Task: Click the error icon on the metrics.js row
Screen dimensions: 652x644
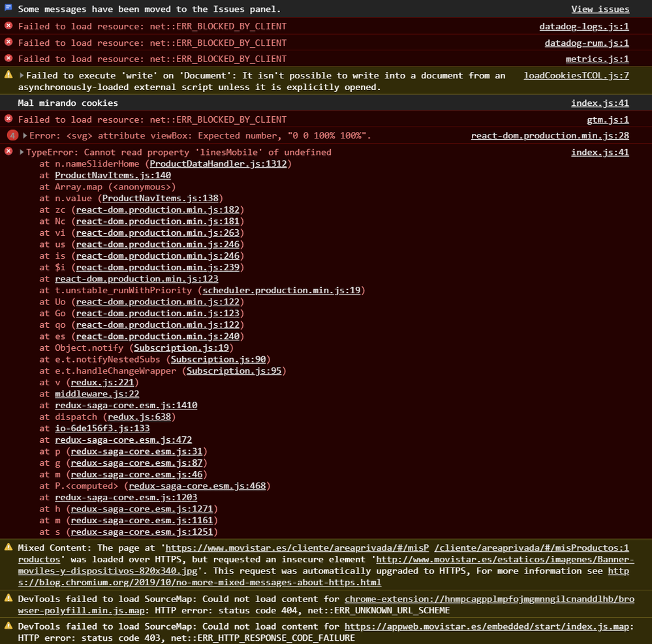Action: [x=8, y=59]
